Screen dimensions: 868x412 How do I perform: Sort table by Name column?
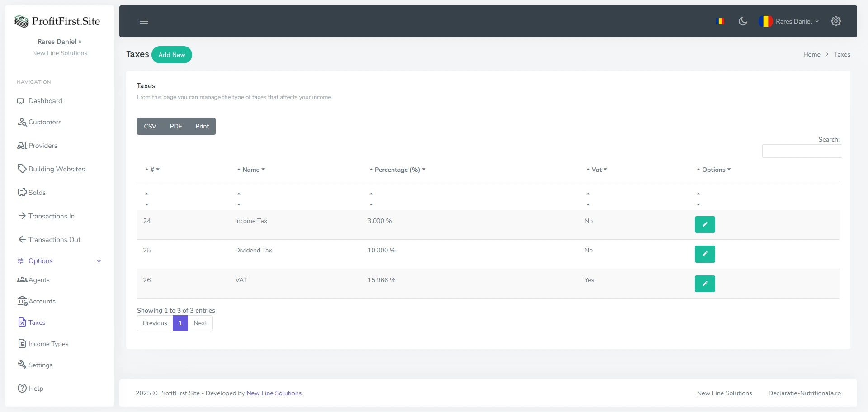point(251,170)
